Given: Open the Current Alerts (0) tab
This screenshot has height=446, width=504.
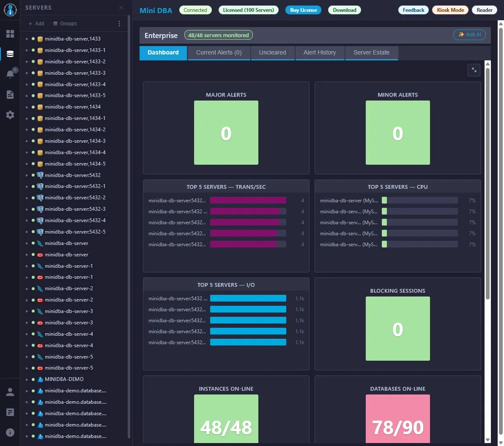Looking at the screenshot, I should [x=219, y=53].
